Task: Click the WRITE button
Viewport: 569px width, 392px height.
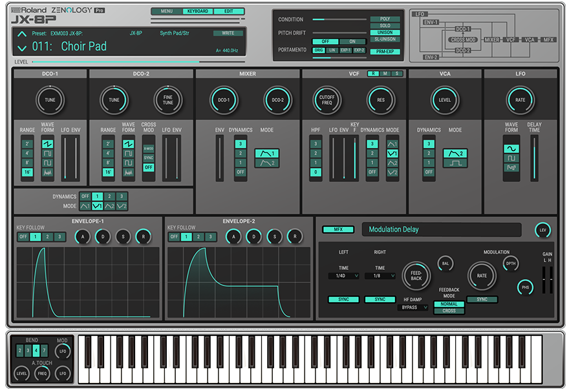Action: click(228, 33)
